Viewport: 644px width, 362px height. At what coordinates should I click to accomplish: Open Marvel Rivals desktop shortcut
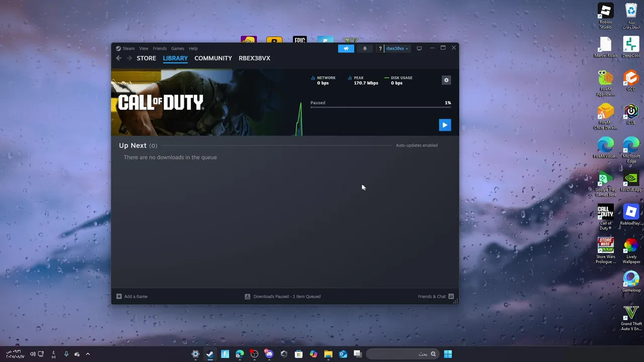pos(606,48)
